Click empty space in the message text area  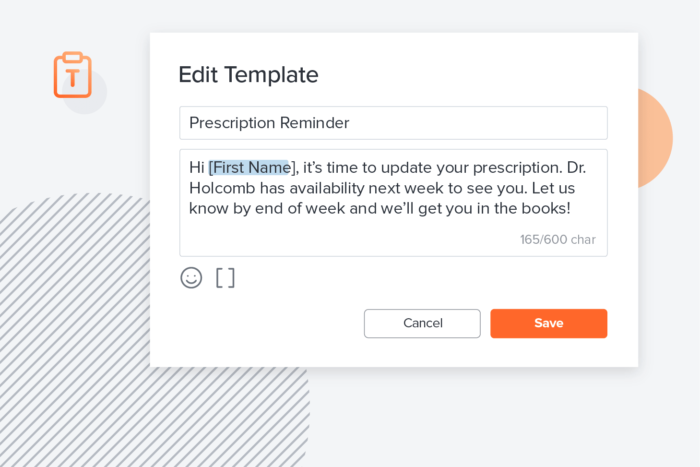tap(348, 237)
